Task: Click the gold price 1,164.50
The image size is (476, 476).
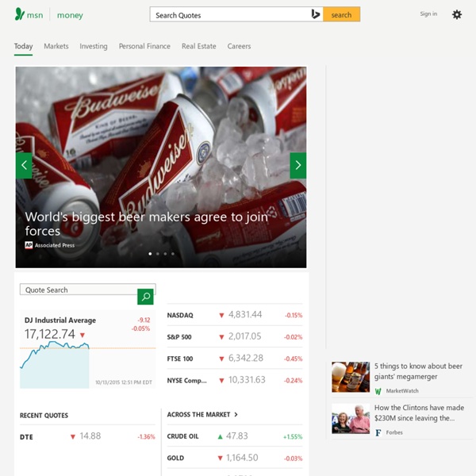Action: coord(242,458)
